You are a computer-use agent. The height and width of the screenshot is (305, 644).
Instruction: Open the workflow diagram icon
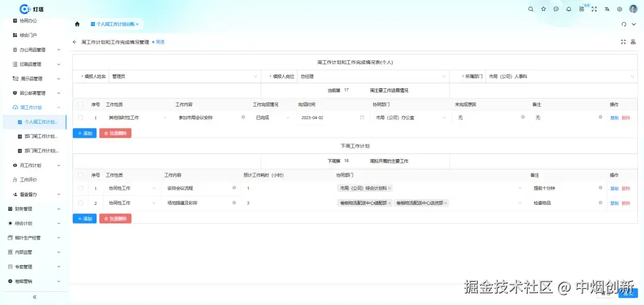pos(633,42)
